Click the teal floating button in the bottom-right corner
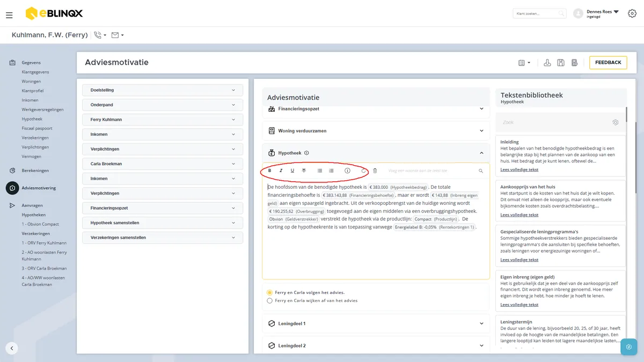Viewport: 644px width, 362px height. tap(629, 347)
